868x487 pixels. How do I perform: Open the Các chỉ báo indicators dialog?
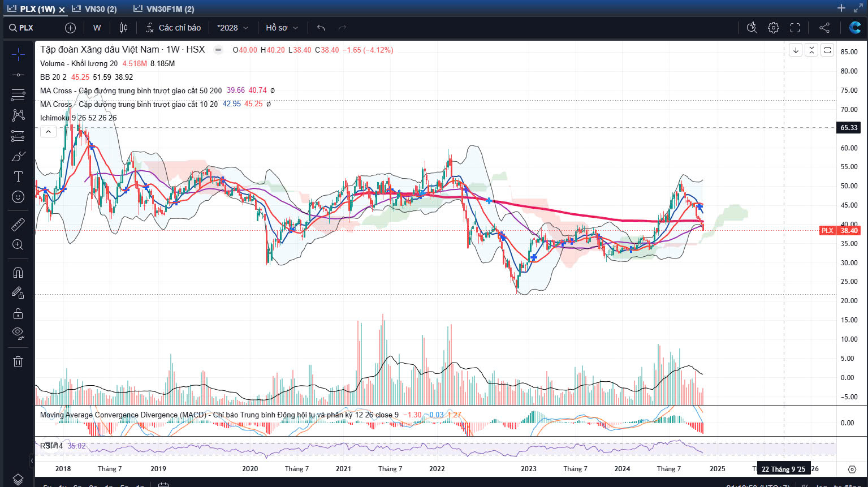pyautogui.click(x=174, y=28)
